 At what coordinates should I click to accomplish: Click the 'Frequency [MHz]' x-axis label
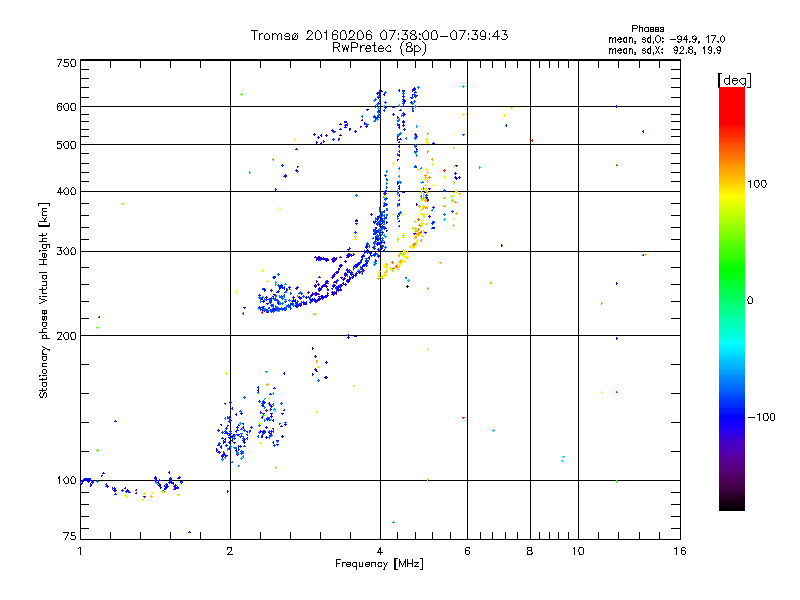click(379, 564)
